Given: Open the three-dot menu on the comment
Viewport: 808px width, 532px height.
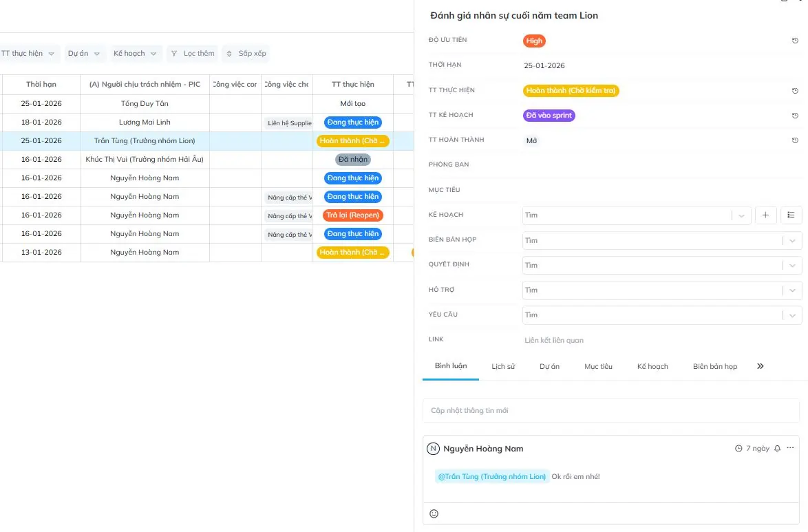Looking at the screenshot, I should (x=790, y=449).
